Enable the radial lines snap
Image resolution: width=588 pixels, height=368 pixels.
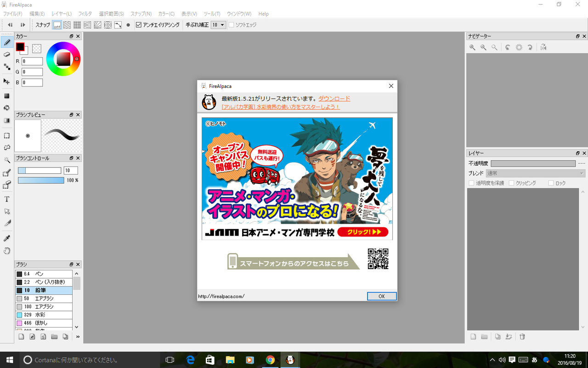[97, 25]
